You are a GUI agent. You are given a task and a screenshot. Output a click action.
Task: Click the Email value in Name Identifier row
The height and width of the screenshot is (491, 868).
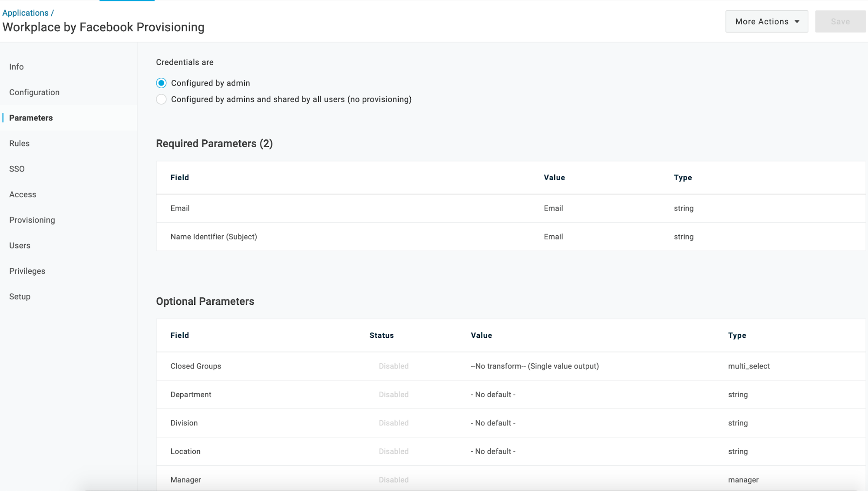tap(553, 237)
